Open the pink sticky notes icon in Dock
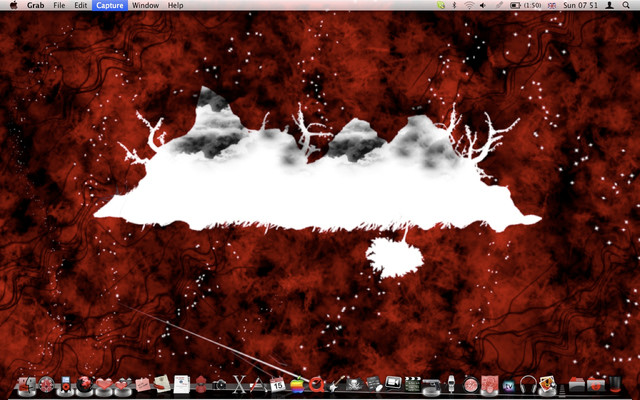This screenshot has width=640, height=400. point(142,384)
